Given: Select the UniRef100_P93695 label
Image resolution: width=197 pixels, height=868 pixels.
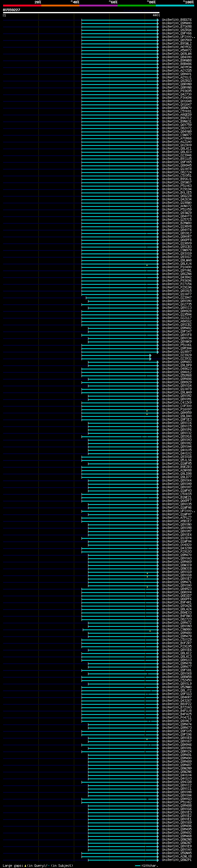Looking at the screenshot, I should click(x=177, y=91).
